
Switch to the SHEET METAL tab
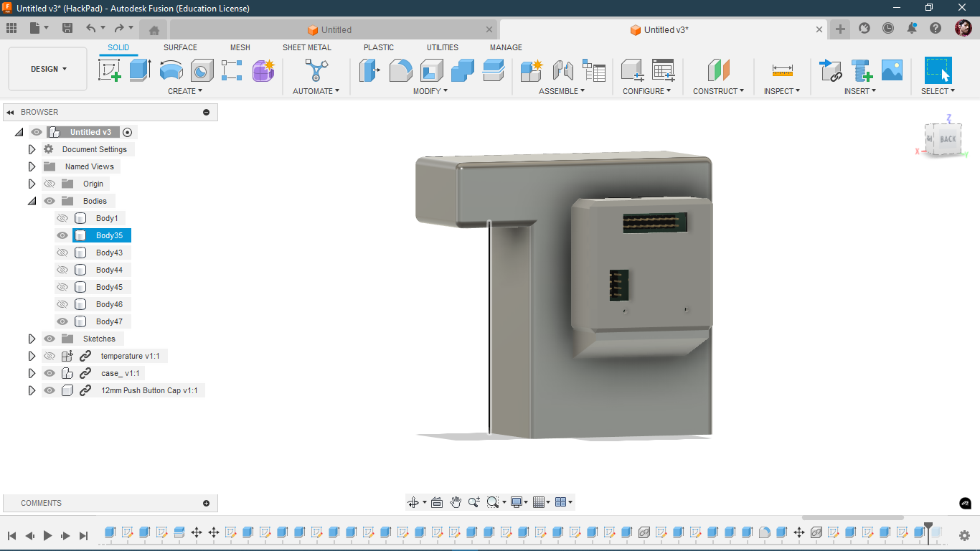[x=306, y=47]
